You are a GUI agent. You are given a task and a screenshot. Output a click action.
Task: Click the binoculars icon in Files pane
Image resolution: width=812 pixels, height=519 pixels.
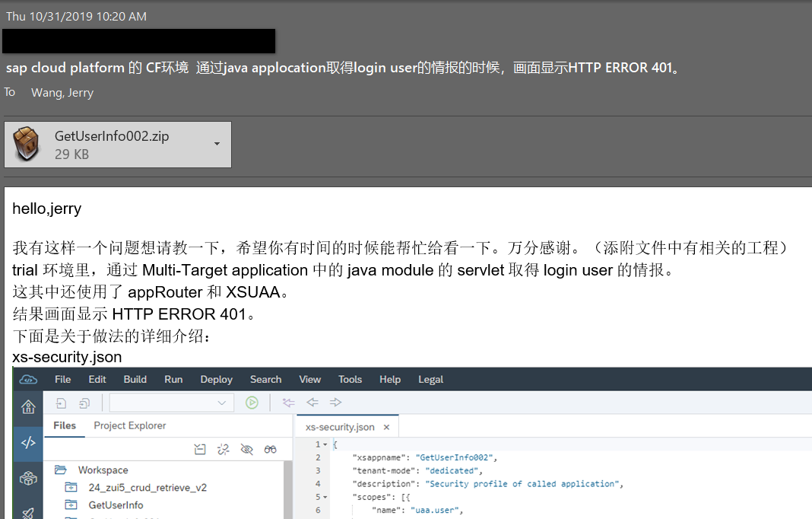(271, 450)
